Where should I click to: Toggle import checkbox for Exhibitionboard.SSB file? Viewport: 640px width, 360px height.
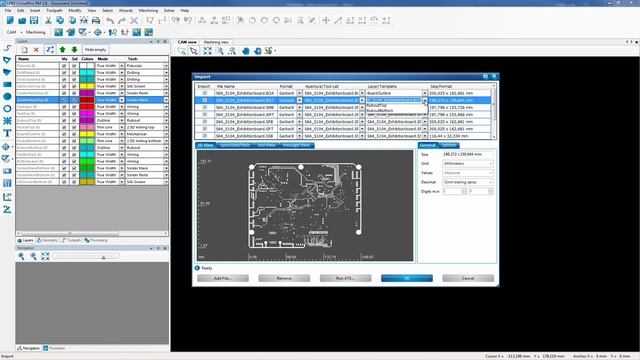click(x=204, y=136)
